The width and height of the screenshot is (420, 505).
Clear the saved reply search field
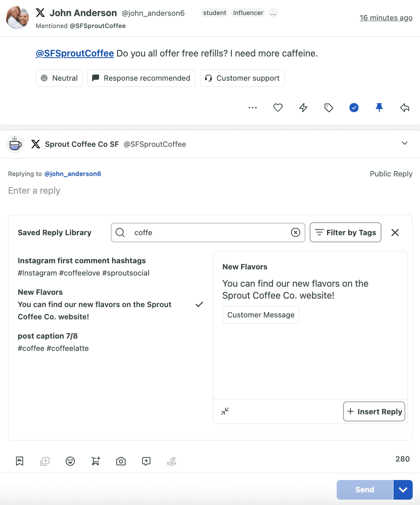[x=296, y=233]
